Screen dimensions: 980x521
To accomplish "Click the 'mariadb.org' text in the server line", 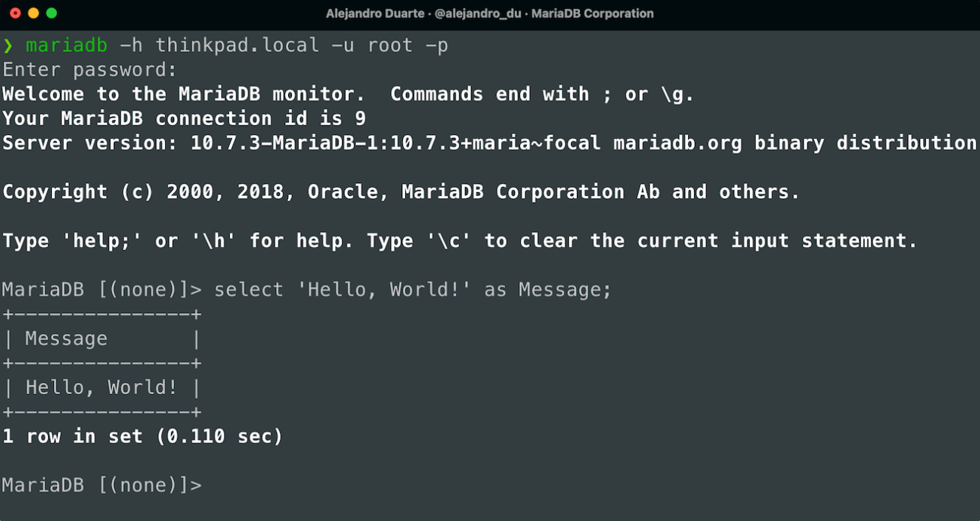I will 678,143.
